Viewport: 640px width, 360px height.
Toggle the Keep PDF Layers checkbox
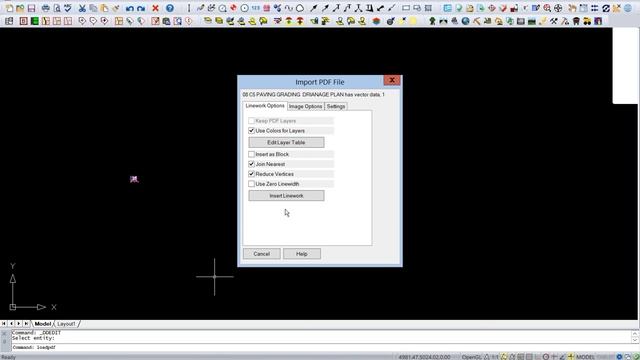(x=251, y=121)
